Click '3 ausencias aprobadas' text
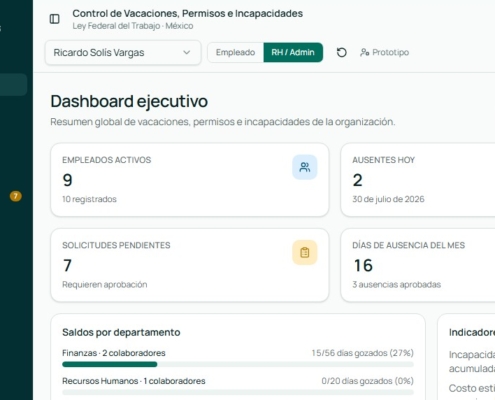The width and height of the screenshot is (495, 400). [397, 284]
